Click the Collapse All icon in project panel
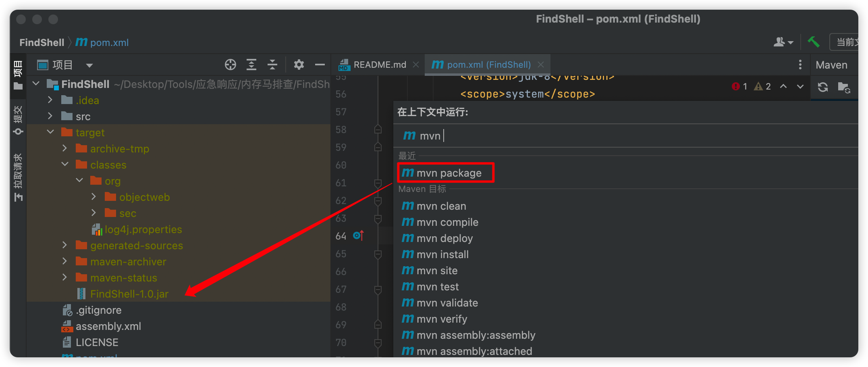Viewport: 868px width, 367px height. (272, 65)
